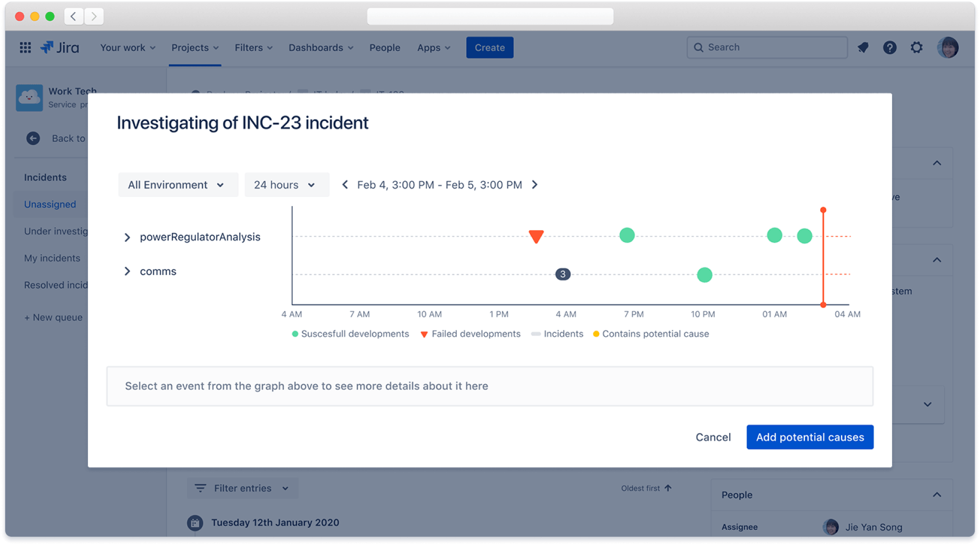The height and width of the screenshot is (545, 980).
Task: Open the help menu question mark icon
Action: coord(890,48)
